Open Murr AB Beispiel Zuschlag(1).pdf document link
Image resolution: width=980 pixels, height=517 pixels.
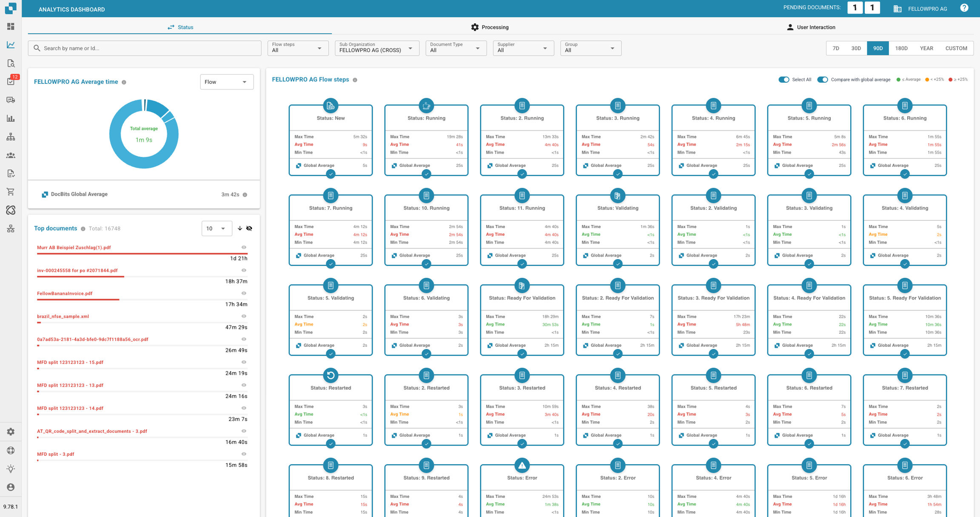pos(74,247)
